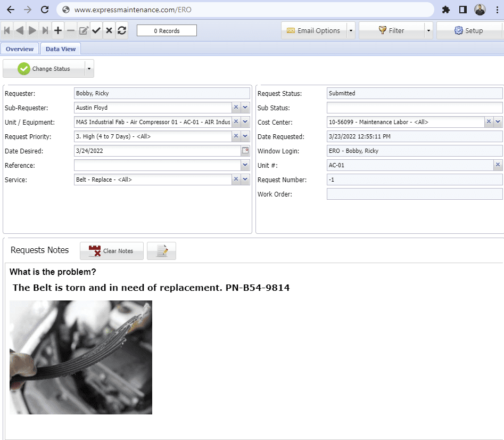Open the Email Options dropdown arrow
Screen dimensions: 504x440
tap(351, 30)
